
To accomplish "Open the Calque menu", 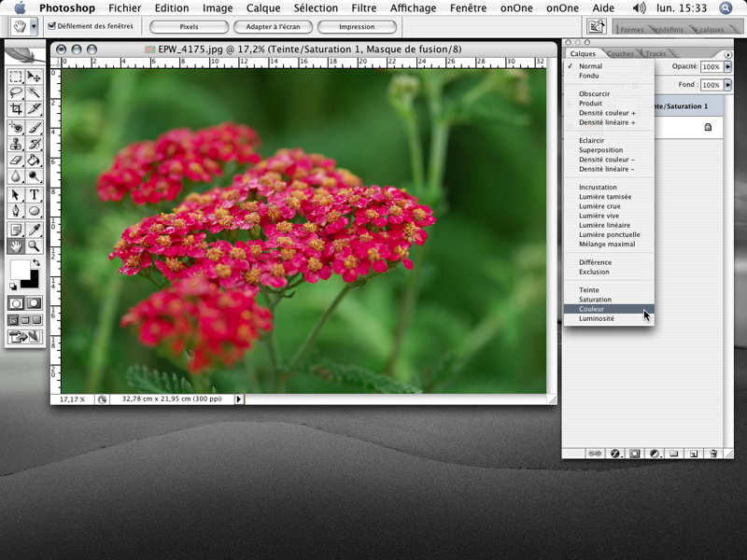I will [x=263, y=8].
